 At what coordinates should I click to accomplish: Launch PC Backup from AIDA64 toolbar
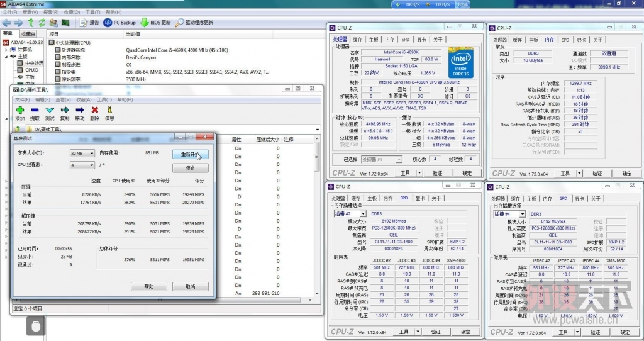coord(119,23)
